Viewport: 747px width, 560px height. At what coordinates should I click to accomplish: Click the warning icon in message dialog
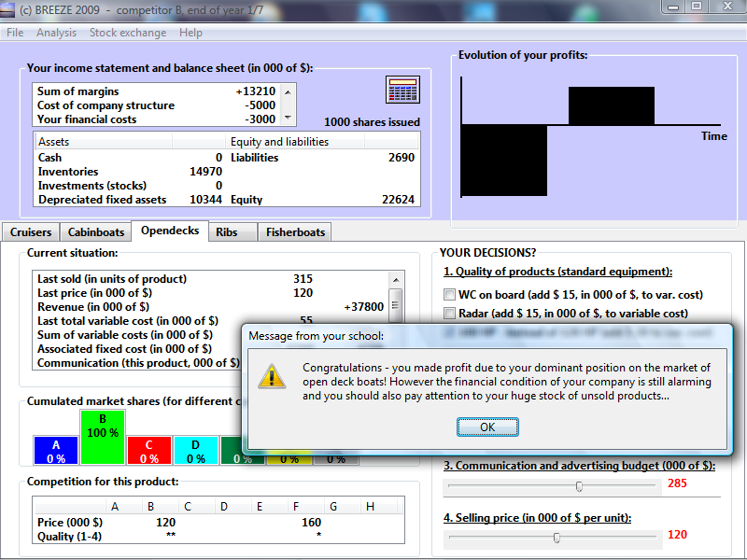272,375
